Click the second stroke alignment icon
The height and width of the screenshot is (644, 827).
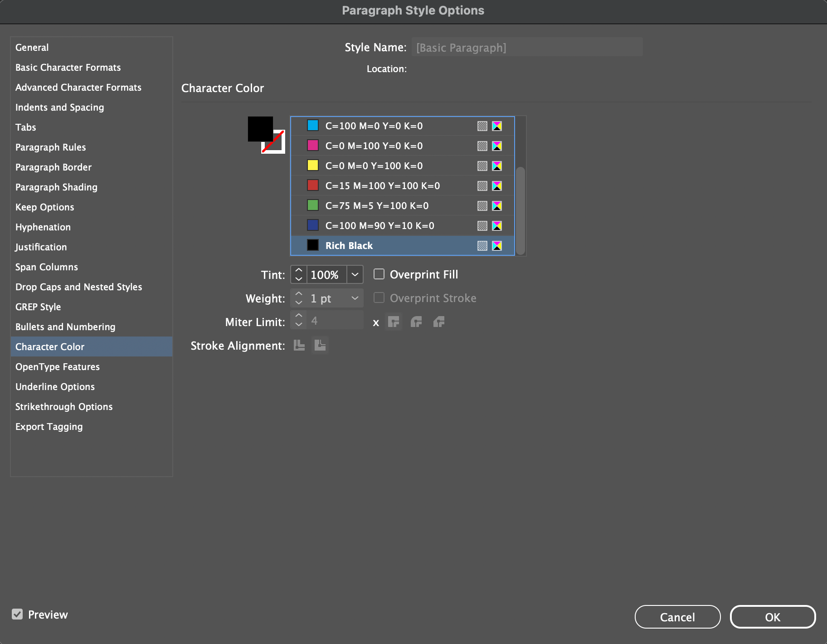tap(321, 346)
